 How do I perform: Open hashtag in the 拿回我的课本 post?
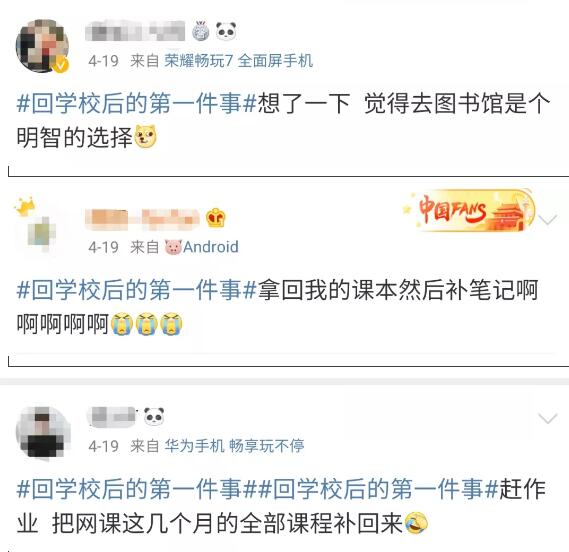click(x=137, y=290)
